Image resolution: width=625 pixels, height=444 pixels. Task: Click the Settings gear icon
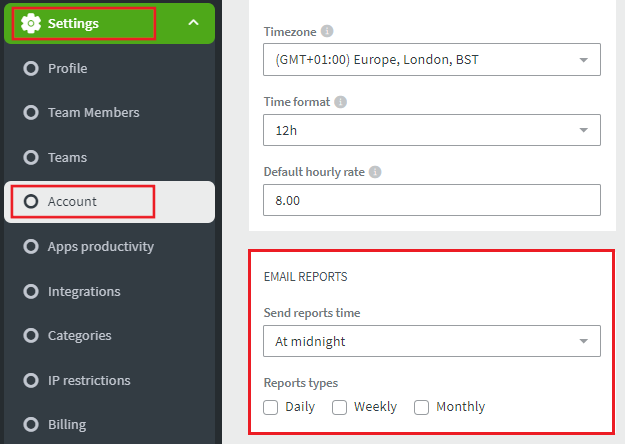tap(31, 23)
